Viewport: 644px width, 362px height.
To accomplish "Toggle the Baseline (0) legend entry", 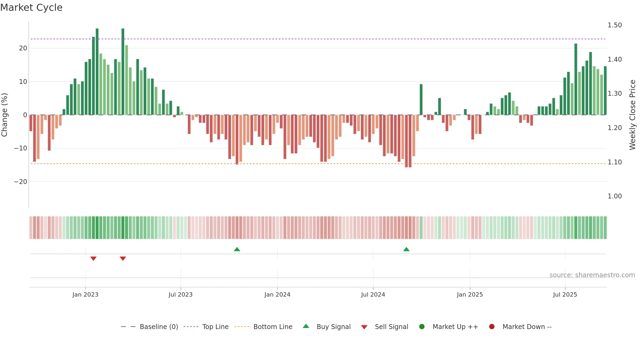I will tap(149, 327).
